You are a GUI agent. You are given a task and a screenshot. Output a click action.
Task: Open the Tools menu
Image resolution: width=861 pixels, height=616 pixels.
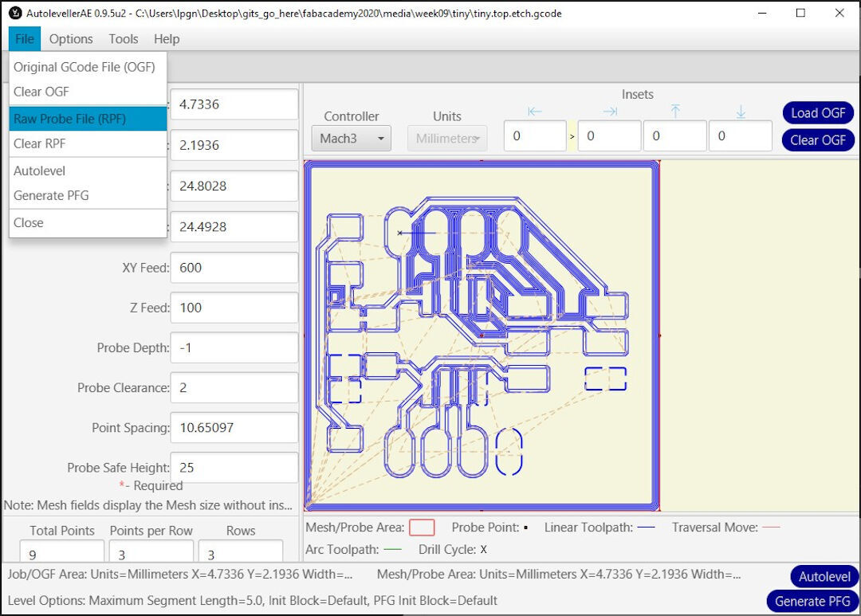pos(123,39)
